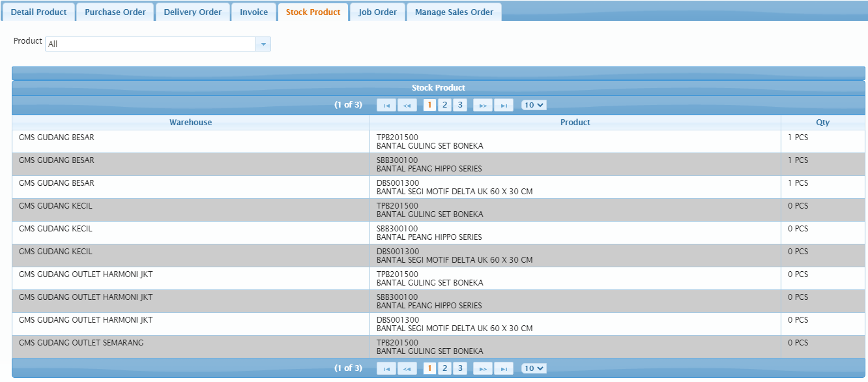Image resolution: width=868 pixels, height=382 pixels.
Task: Select page 1 in bottom paginator
Action: click(429, 368)
